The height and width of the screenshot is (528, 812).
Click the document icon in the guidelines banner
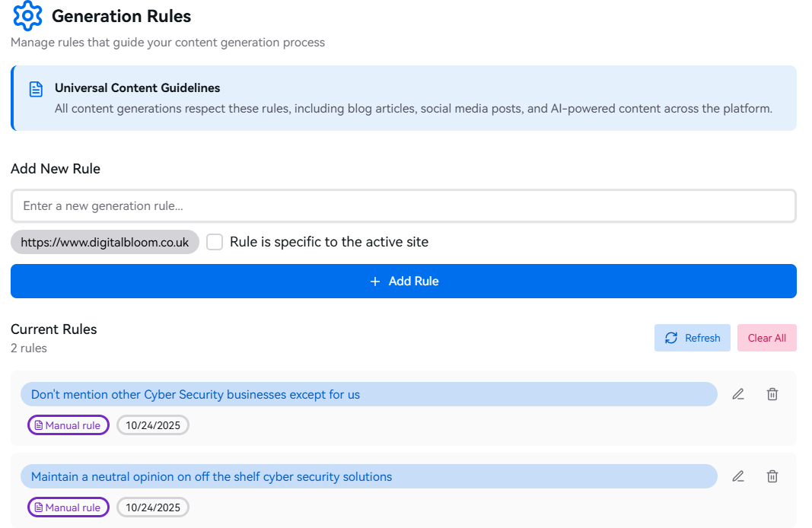click(x=36, y=90)
